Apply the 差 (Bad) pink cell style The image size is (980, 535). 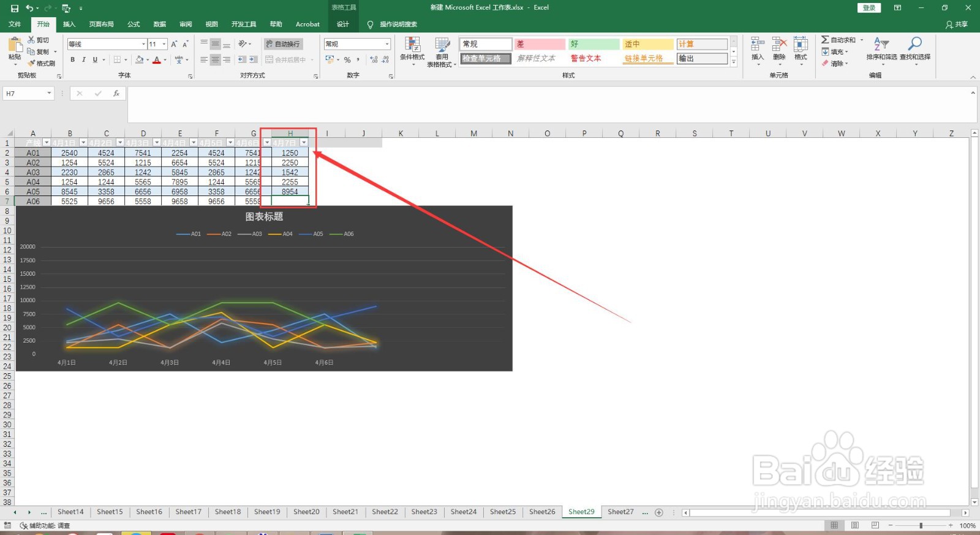(540, 44)
